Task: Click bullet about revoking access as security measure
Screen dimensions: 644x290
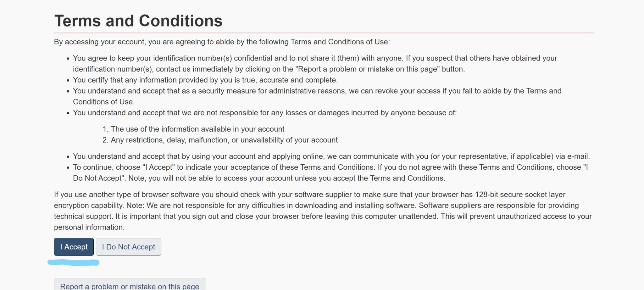Action: pyautogui.click(x=317, y=96)
